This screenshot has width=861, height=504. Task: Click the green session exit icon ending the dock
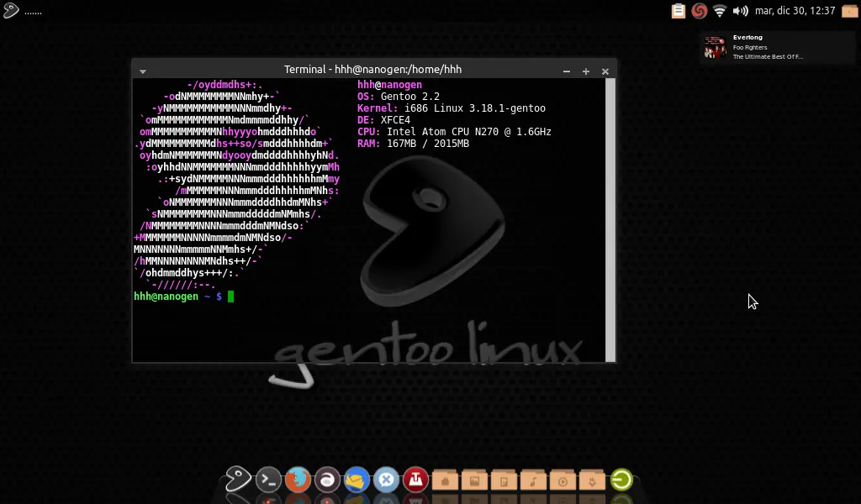tap(621, 479)
